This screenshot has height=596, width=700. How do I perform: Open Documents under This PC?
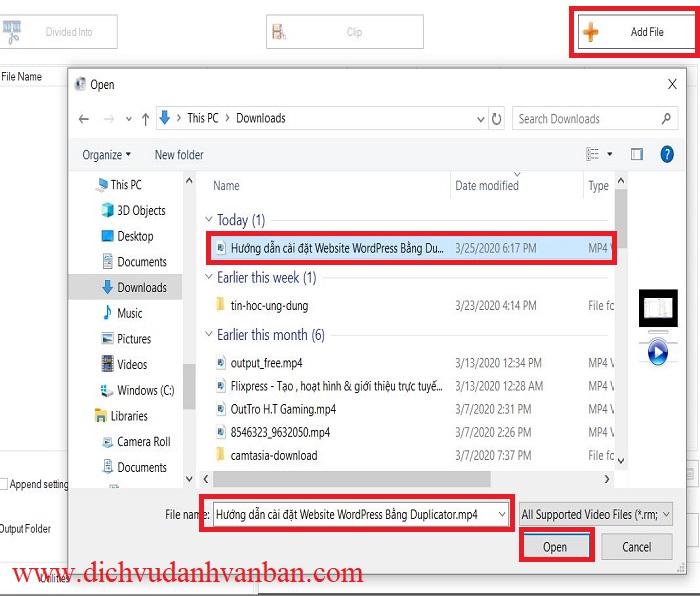(x=142, y=262)
